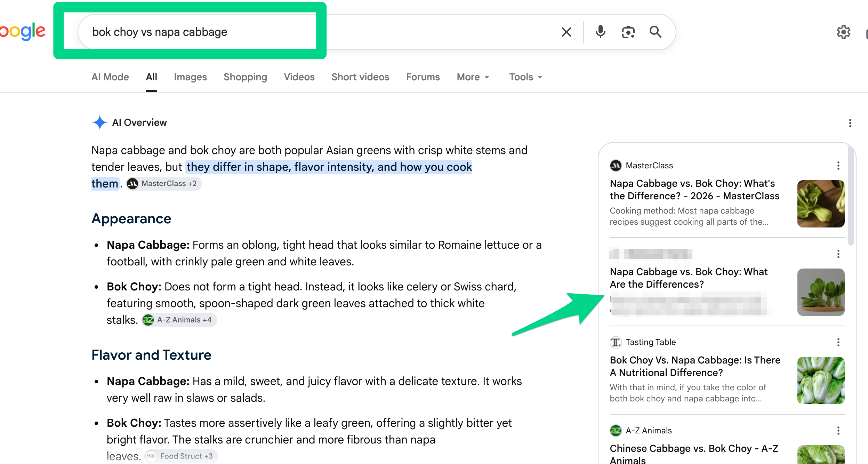Click the 'Flavor and Texture' heading
Viewport: 868px width, 464px height.
[151, 355]
